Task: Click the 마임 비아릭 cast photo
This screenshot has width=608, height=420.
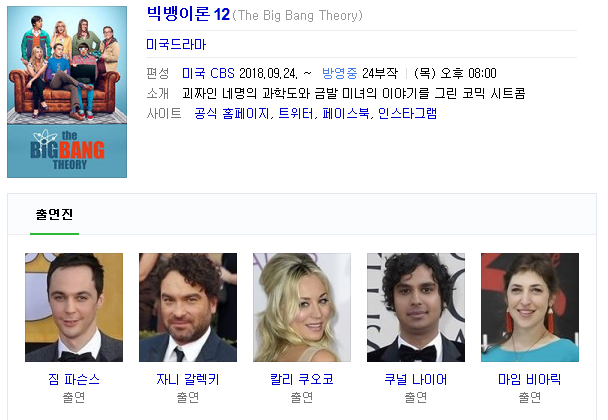Action: (x=530, y=308)
